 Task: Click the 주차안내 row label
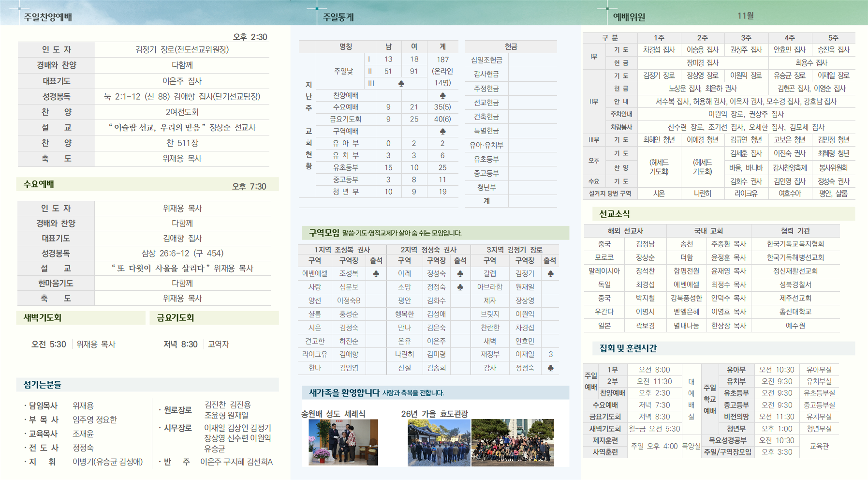[621, 114]
